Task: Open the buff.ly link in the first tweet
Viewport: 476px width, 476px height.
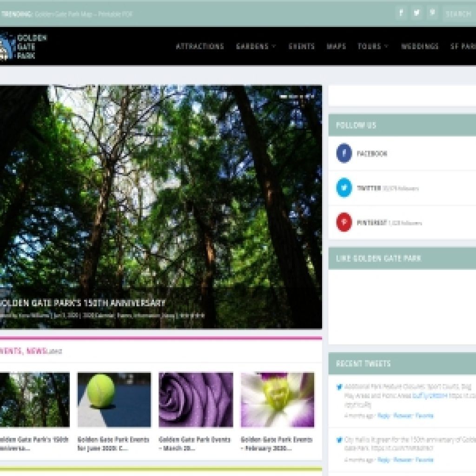Action: pos(430,396)
